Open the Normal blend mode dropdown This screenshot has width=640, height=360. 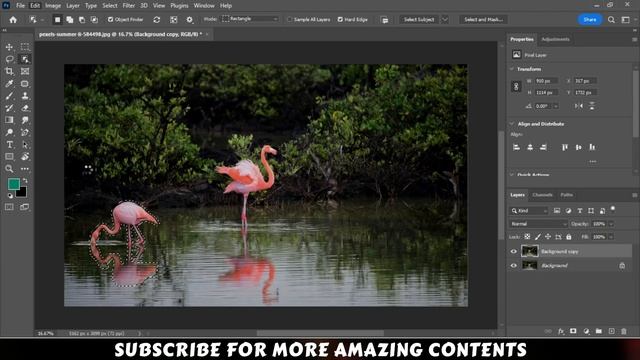coord(538,224)
